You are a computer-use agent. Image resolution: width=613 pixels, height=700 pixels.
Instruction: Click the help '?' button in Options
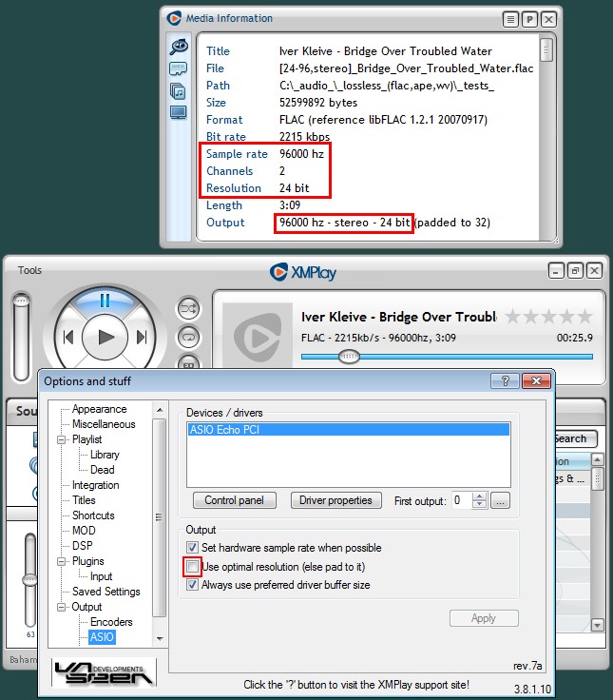click(x=505, y=380)
